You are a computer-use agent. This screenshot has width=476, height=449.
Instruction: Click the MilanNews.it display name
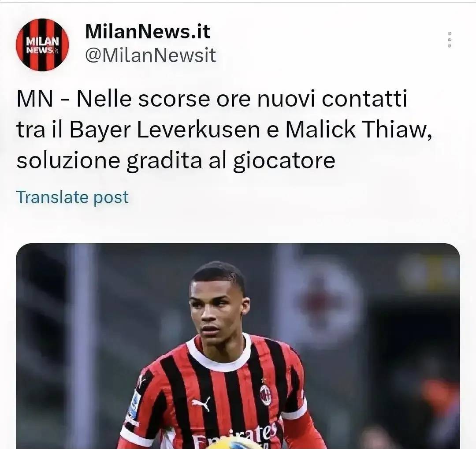tap(148, 31)
